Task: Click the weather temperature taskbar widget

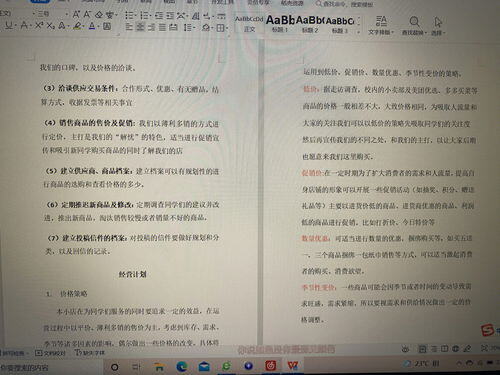Action: coord(421,363)
